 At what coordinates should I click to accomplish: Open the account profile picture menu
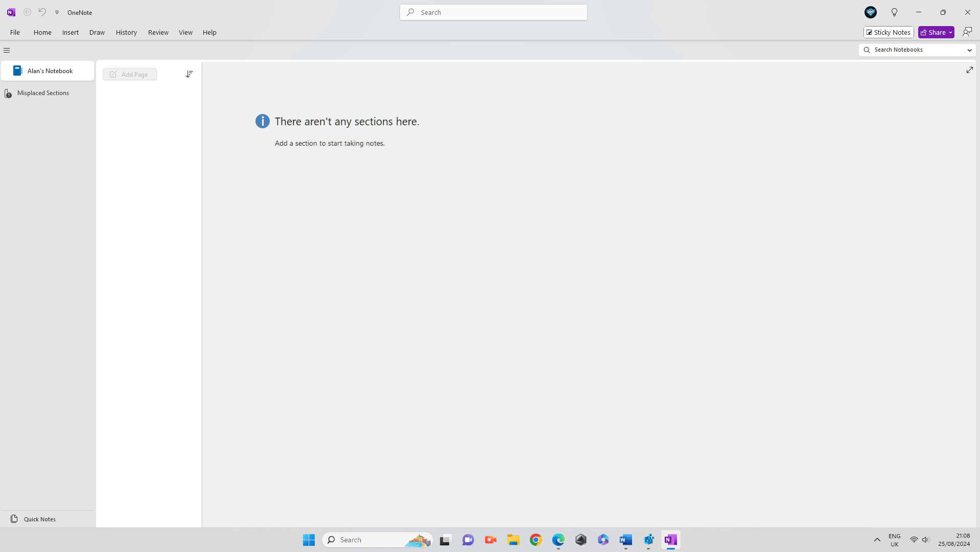[x=871, y=12]
